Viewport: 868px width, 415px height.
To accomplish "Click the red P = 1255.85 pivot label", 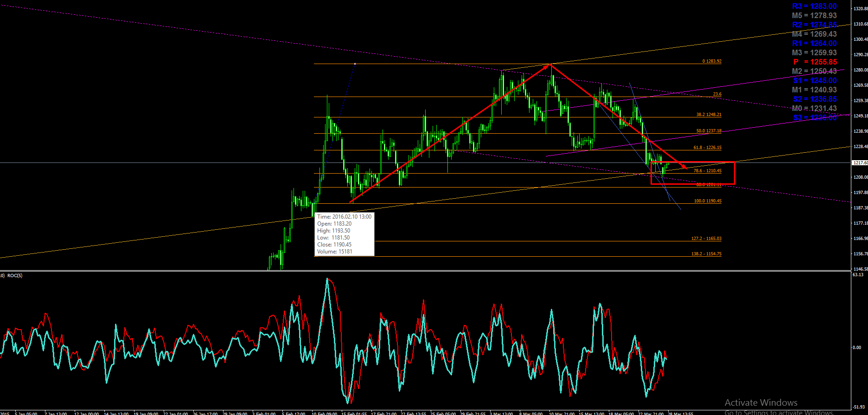I will (x=815, y=62).
